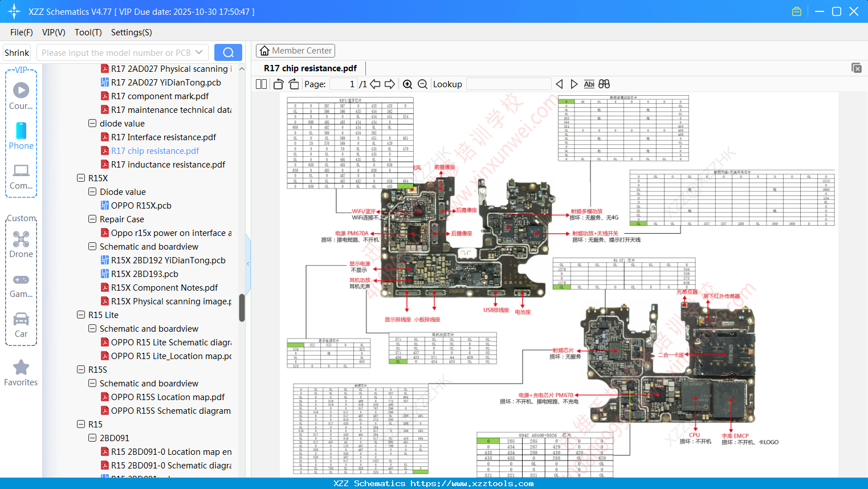Go to the next PDF page arrow
The width and height of the screenshot is (868, 489).
390,84
